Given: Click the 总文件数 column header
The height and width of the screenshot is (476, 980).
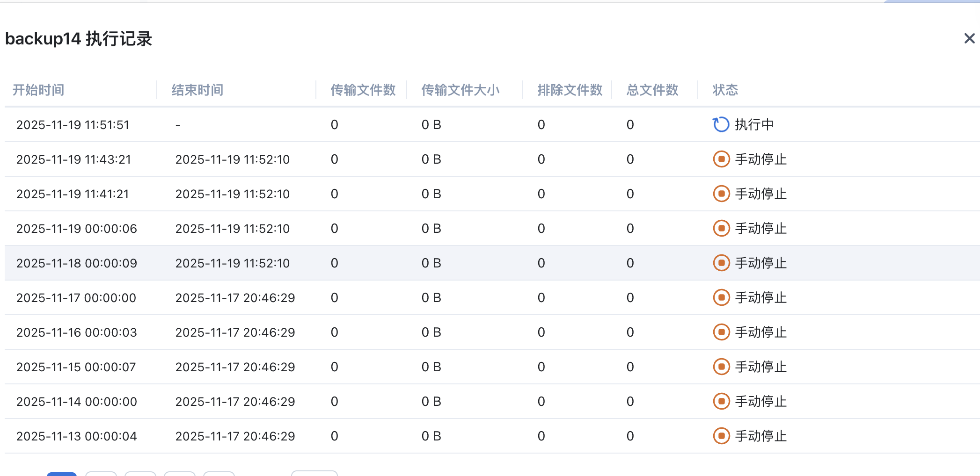Looking at the screenshot, I should click(652, 90).
